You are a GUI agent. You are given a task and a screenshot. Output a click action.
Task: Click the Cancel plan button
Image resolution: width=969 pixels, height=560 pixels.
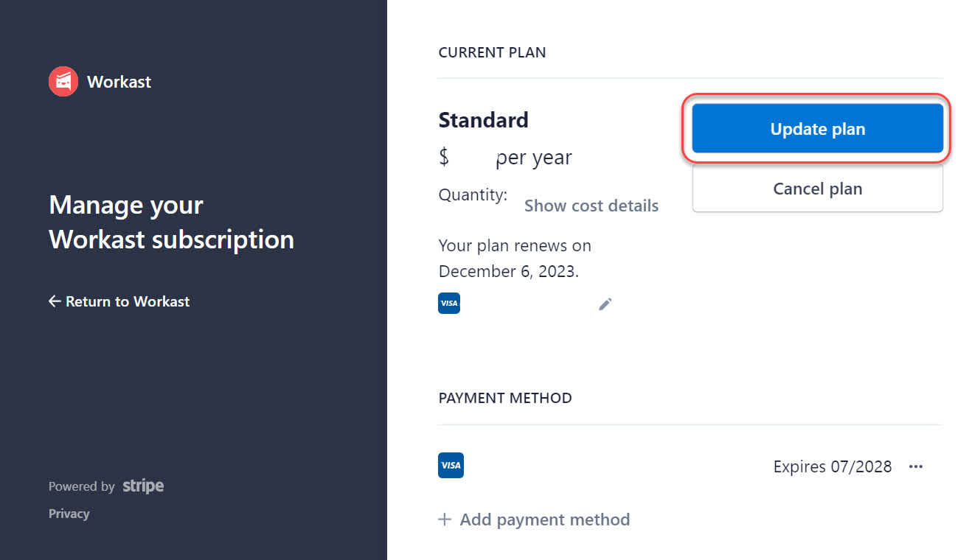818,189
